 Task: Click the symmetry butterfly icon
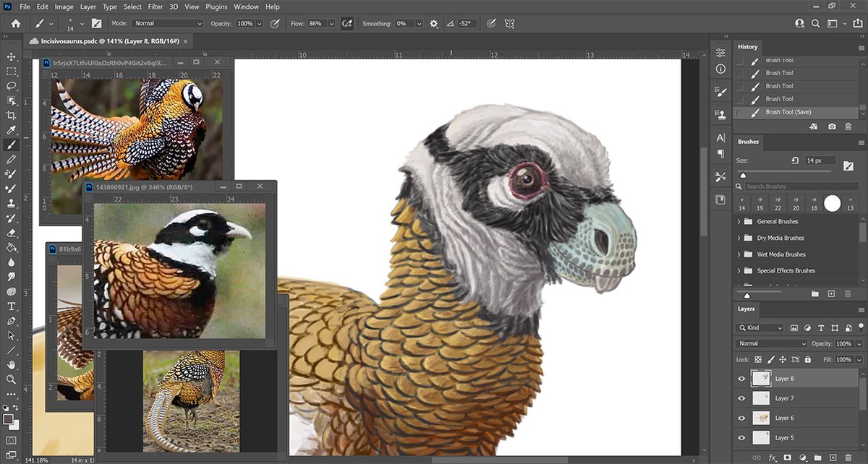(510, 23)
